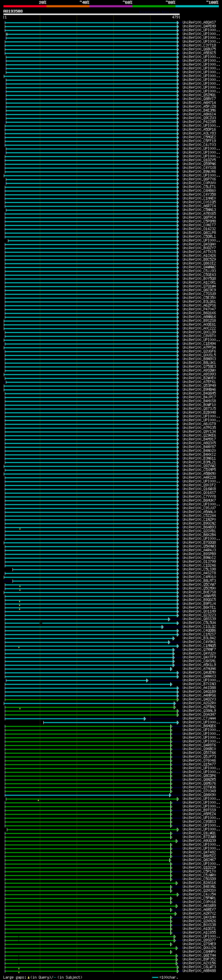The image size is (222, 980).
Task: Select the UniRef100_B3N611 hit label
Action: (x=199, y=459)
